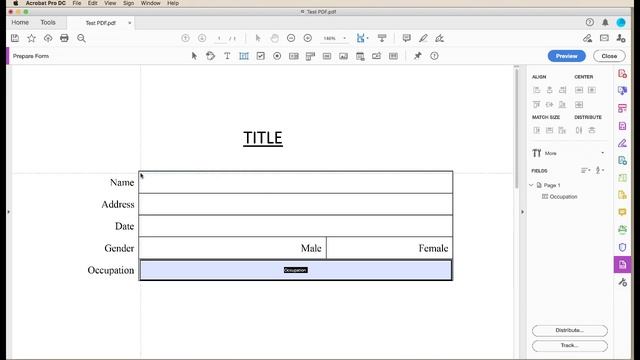Collapse the Page 1 tree node
This screenshot has width=640, height=360.
[x=531, y=185]
